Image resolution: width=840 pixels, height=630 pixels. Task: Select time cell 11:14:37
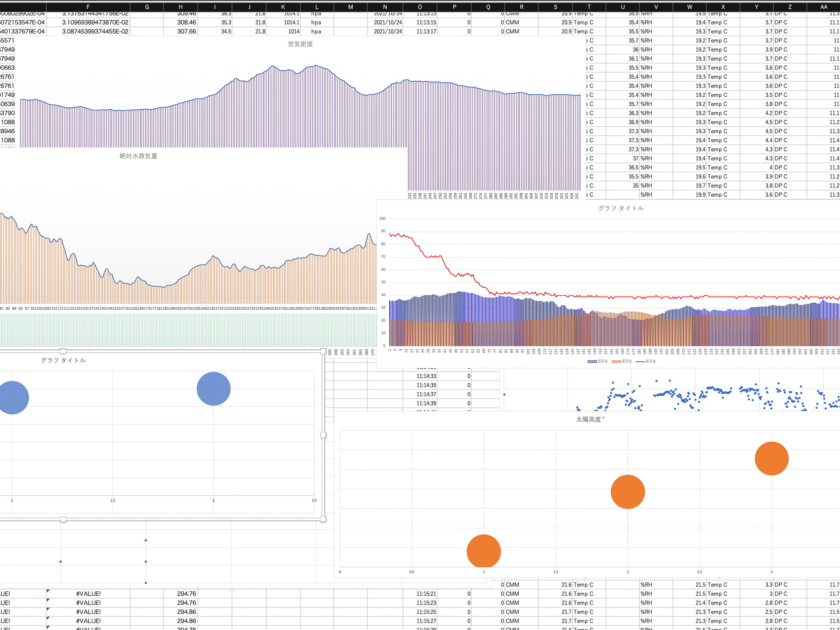(x=420, y=394)
